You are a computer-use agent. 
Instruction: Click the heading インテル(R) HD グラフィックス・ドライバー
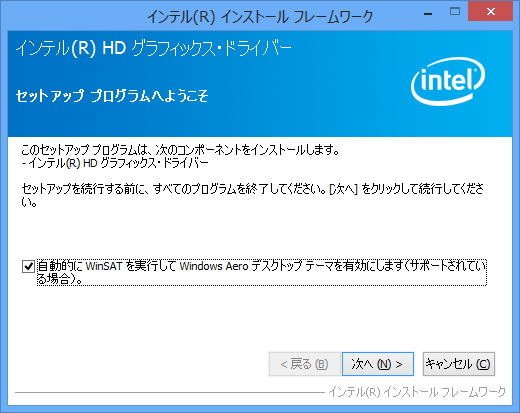pos(154,48)
